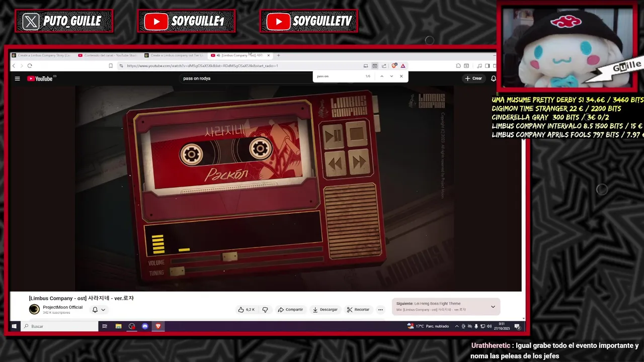Close the find-in-page bar
Image resolution: width=644 pixels, height=362 pixels.
coord(401,76)
